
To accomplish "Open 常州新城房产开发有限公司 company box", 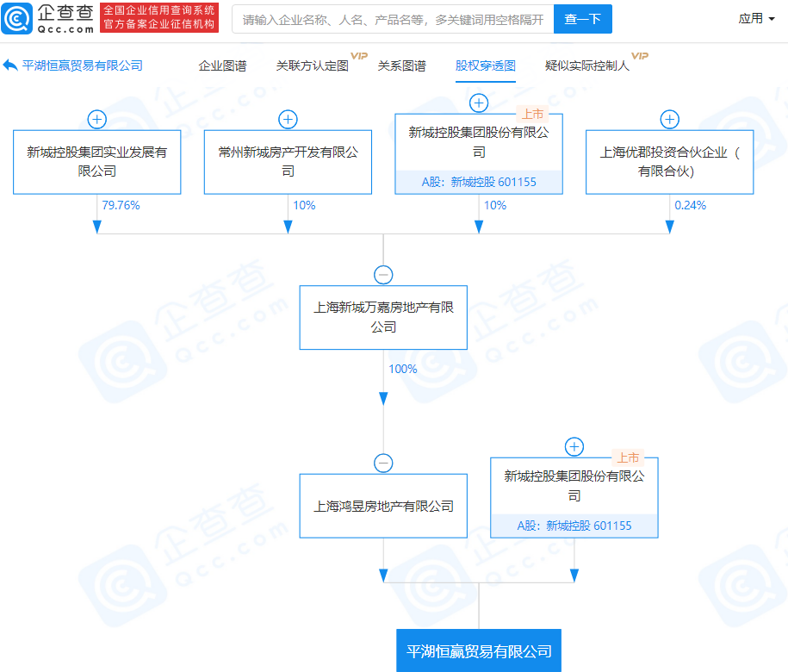I will click(288, 162).
